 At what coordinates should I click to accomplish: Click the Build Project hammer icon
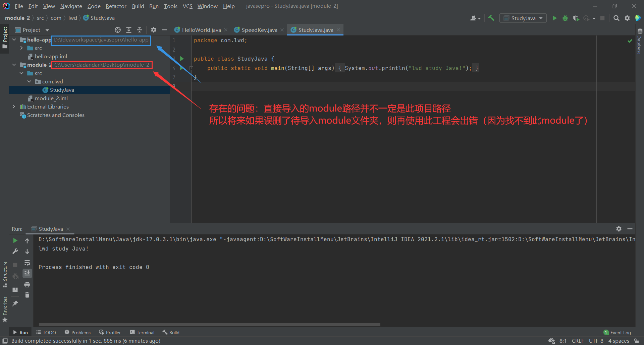491,18
